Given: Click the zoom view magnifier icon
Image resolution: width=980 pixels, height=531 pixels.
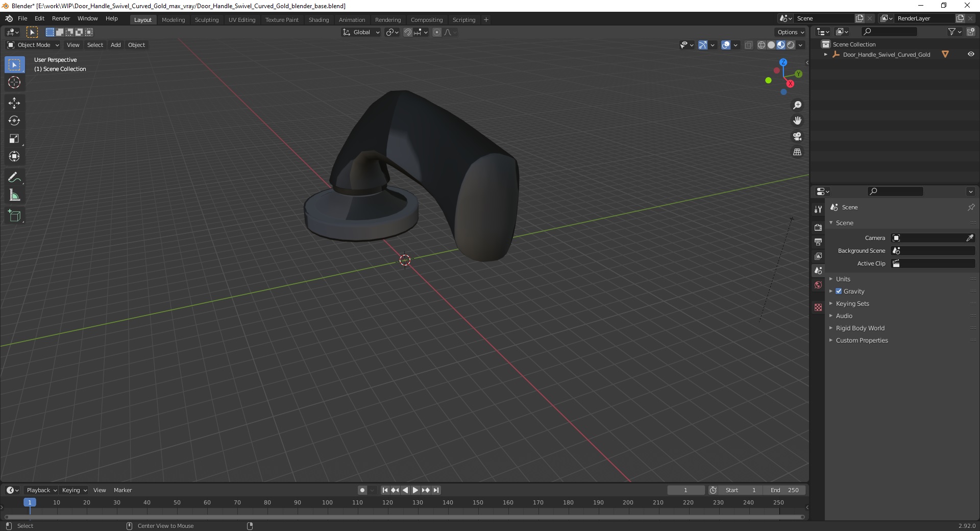Looking at the screenshot, I should pyautogui.click(x=797, y=105).
